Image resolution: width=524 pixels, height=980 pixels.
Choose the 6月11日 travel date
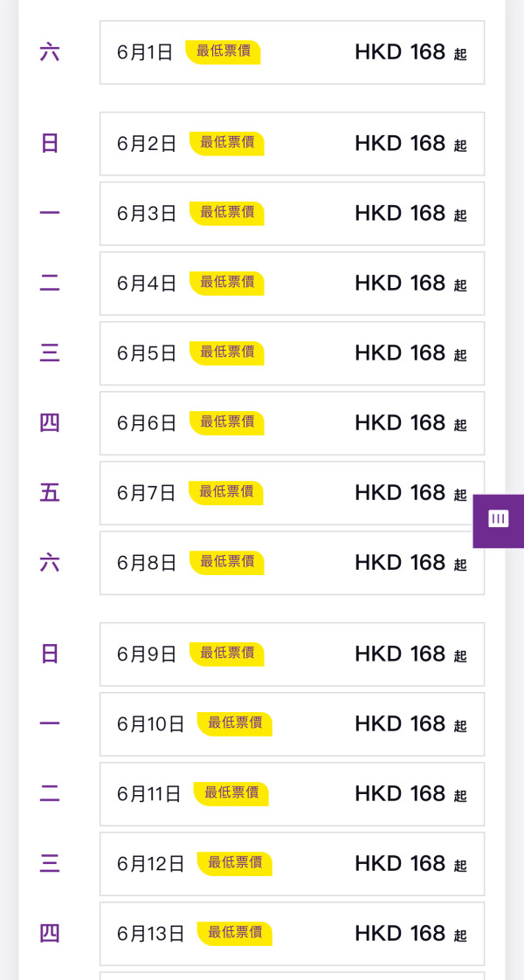tap(292, 793)
